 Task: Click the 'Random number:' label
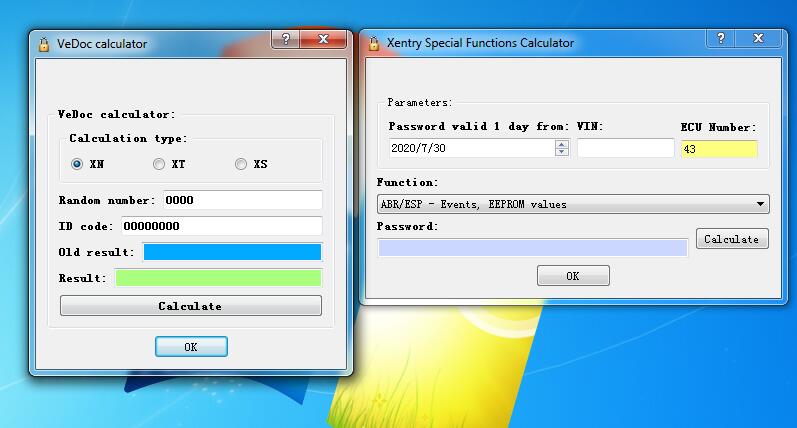(106, 200)
